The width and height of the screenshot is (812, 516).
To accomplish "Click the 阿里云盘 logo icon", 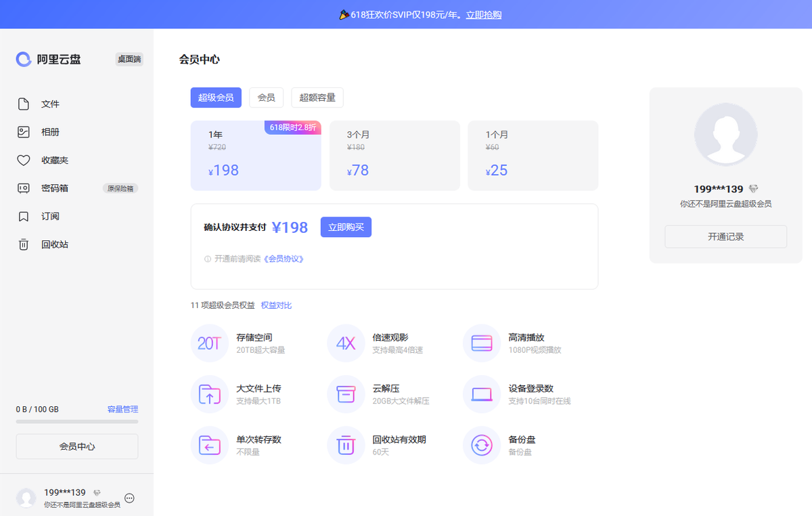I will (x=24, y=60).
